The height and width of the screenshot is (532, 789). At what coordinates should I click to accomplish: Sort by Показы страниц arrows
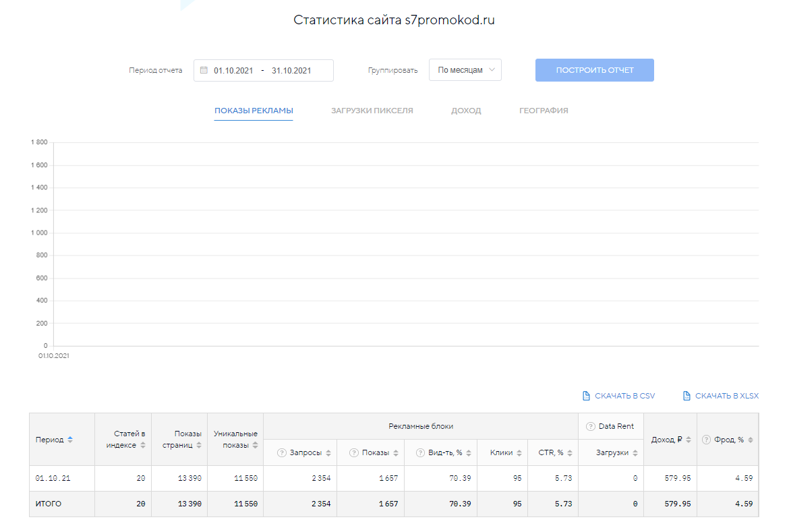click(x=199, y=445)
